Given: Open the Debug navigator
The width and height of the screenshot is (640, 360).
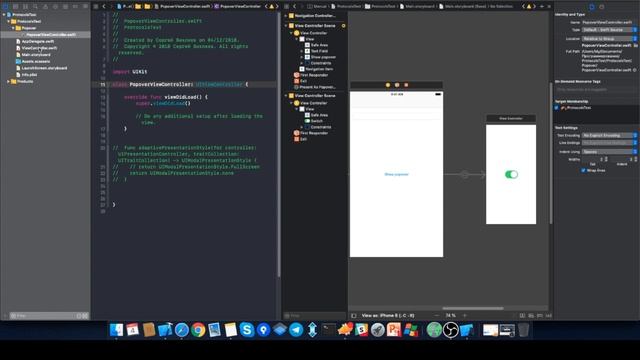Looking at the screenshot, I should 65,7.
